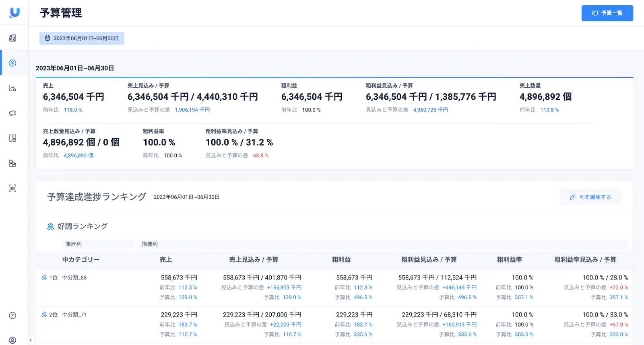Click the 粗利益 column header in ranking table

coord(341,260)
